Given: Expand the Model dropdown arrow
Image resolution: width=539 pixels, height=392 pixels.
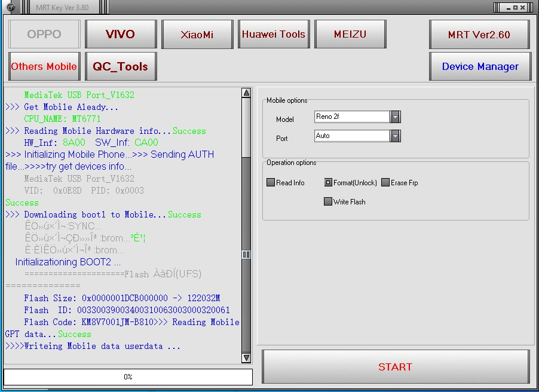Looking at the screenshot, I should [396, 117].
